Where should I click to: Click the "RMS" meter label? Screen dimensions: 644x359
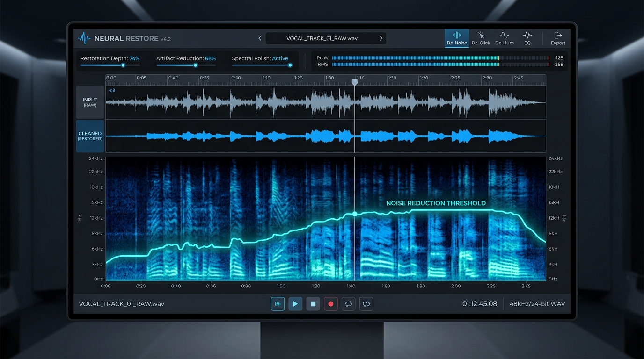coord(323,64)
